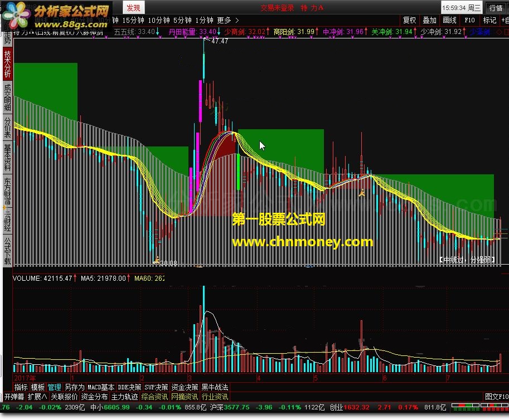The image size is (509, 420).
Task: Expand 更多 period options
Action: pos(224,21)
